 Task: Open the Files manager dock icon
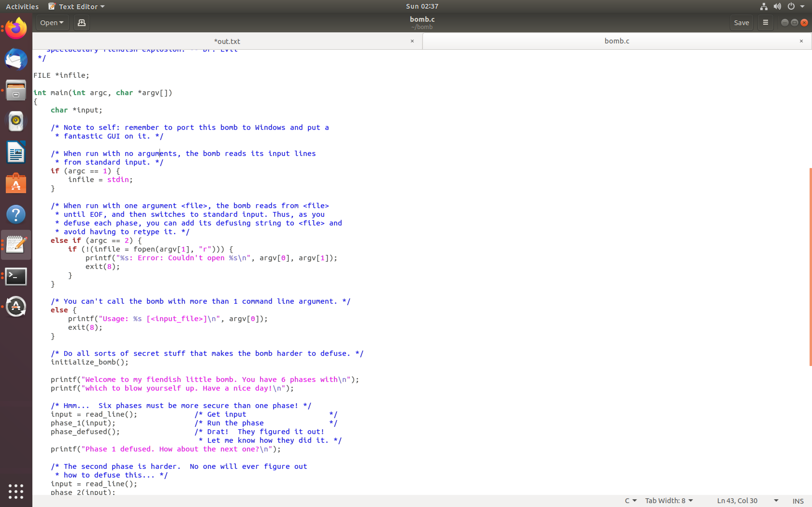(x=16, y=90)
